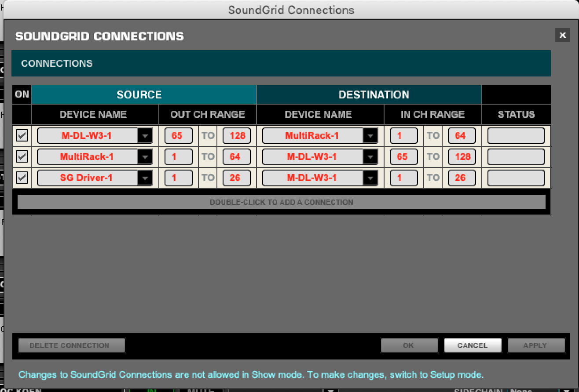Click status field of MultiRack-1 source row
Screen dimensions: 579x392
click(516, 157)
